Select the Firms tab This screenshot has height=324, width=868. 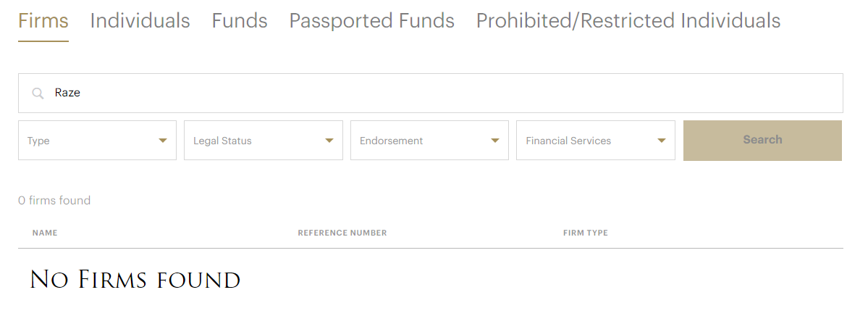43,21
